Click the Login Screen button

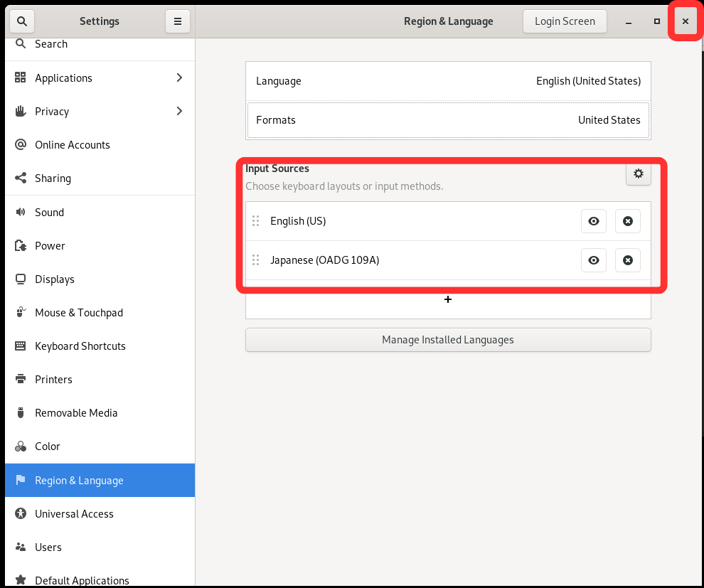pyautogui.click(x=565, y=21)
